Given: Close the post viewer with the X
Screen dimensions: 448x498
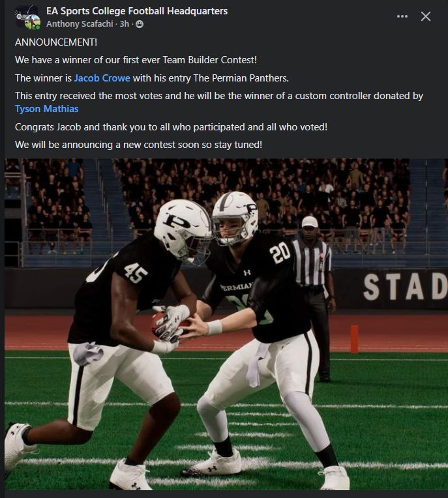Looking at the screenshot, I should [x=425, y=16].
